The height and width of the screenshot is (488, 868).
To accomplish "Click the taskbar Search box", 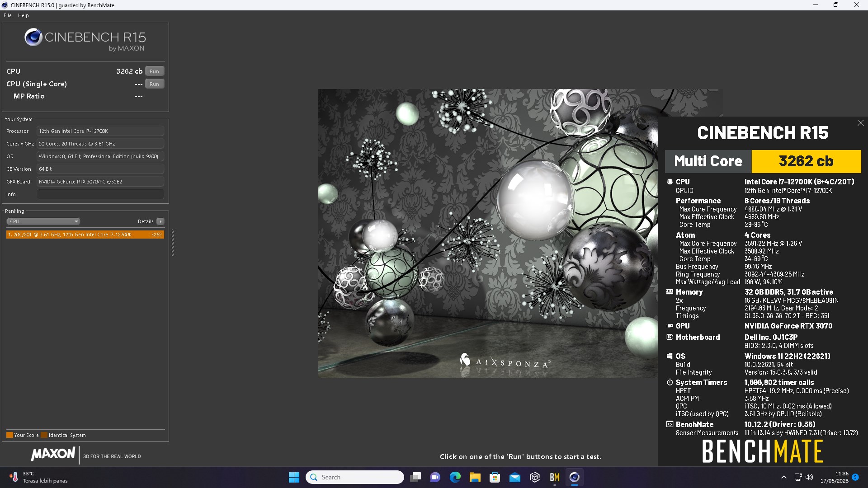I will point(355,477).
